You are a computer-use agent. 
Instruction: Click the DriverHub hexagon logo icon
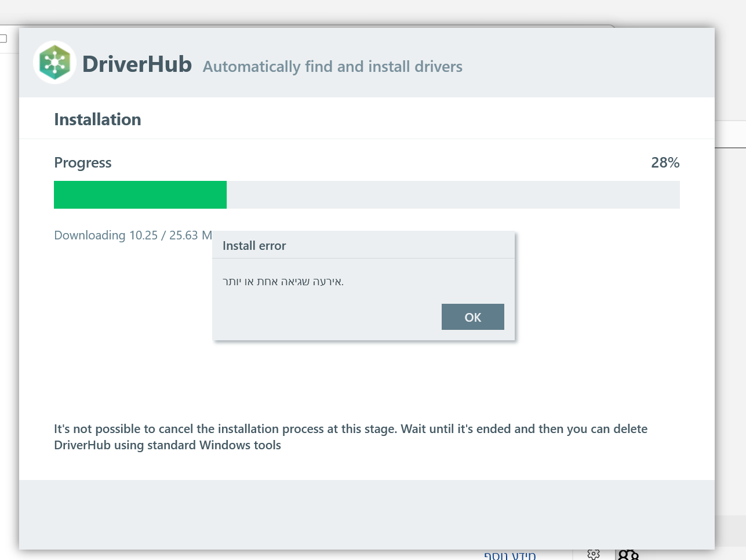click(55, 63)
